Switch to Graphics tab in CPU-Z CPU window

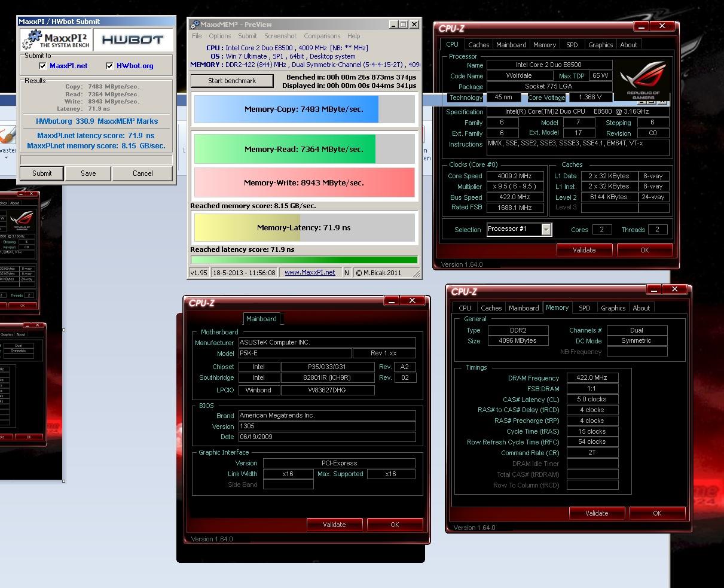tap(600, 45)
